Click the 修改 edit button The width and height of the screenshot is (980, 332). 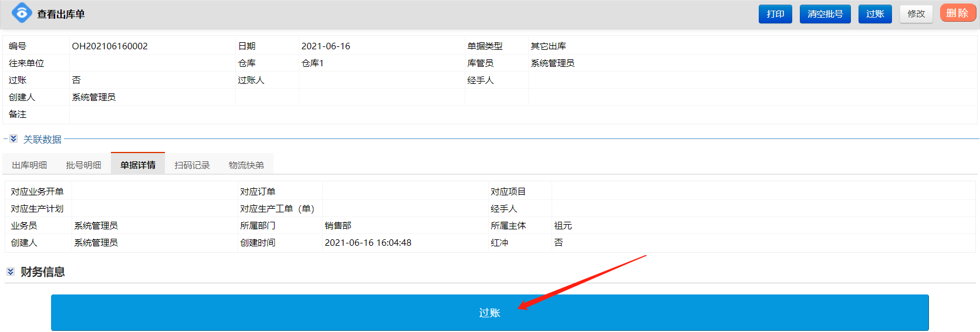[916, 14]
